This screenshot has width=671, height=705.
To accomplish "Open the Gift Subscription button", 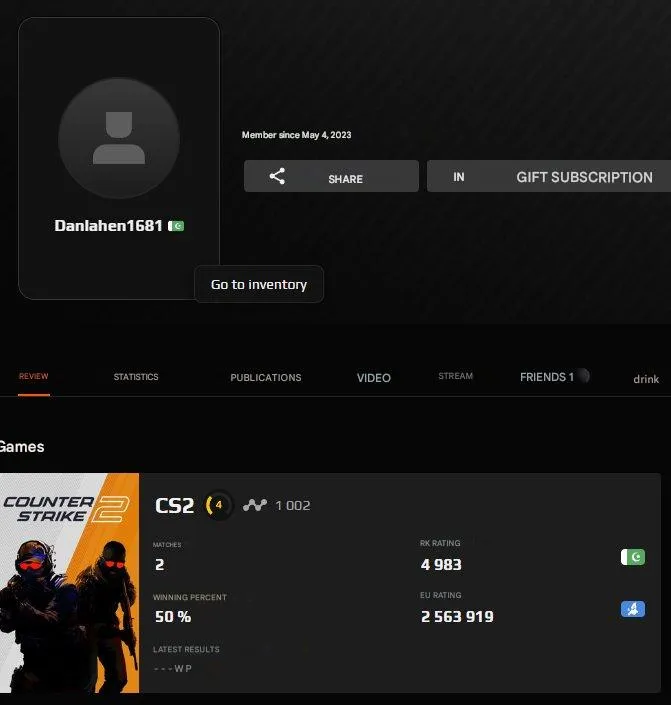I will 549,176.
